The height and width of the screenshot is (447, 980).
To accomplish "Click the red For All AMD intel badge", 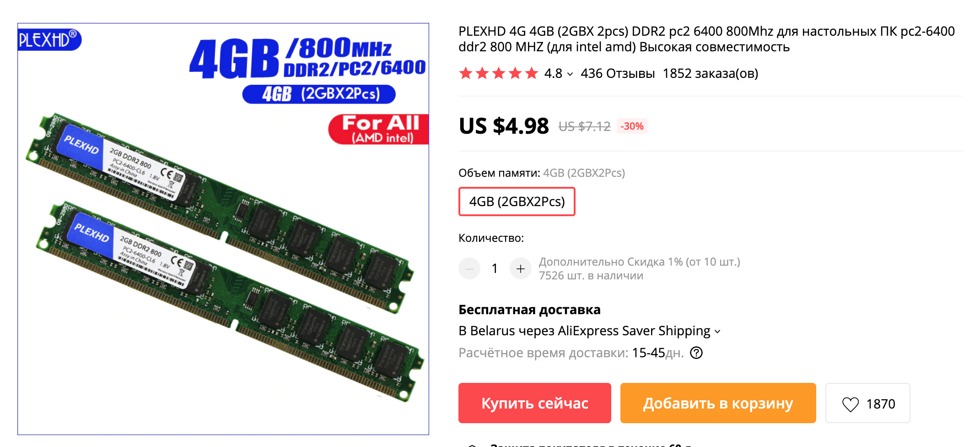I will (x=379, y=130).
